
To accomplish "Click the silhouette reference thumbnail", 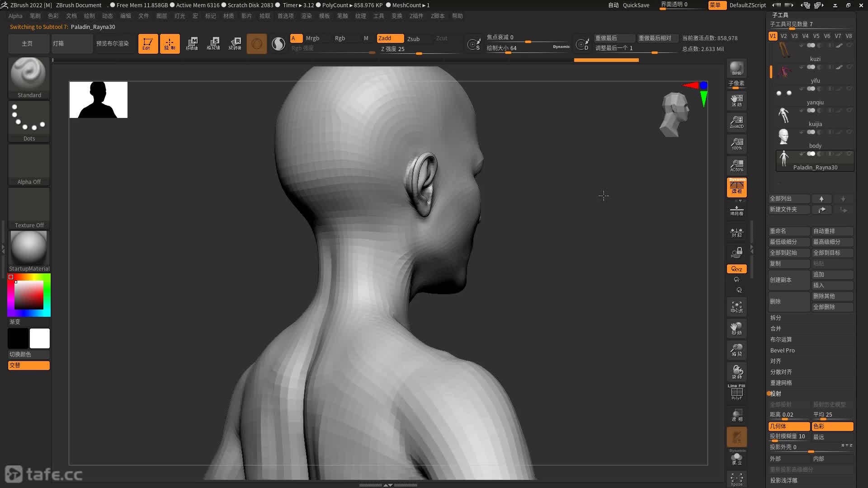I will point(99,100).
